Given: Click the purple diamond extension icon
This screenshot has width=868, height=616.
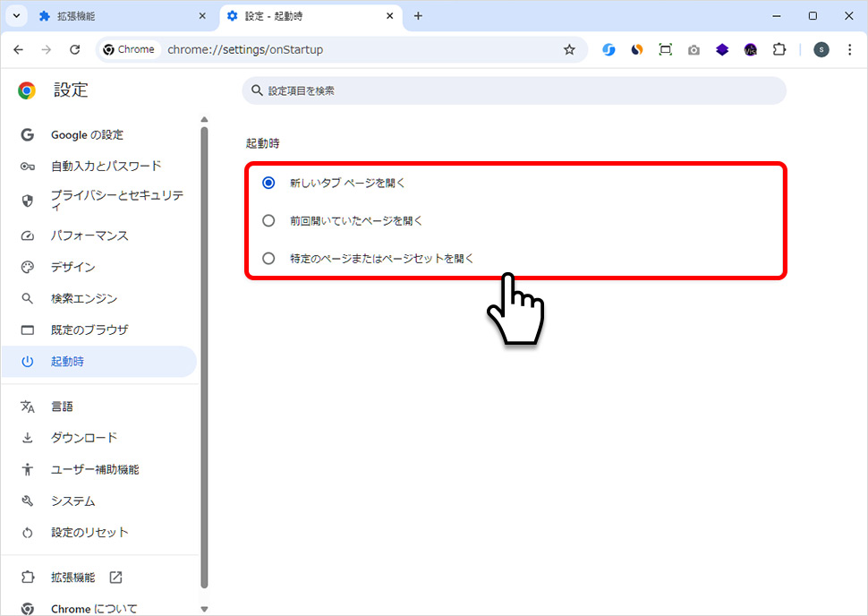Looking at the screenshot, I should (722, 49).
